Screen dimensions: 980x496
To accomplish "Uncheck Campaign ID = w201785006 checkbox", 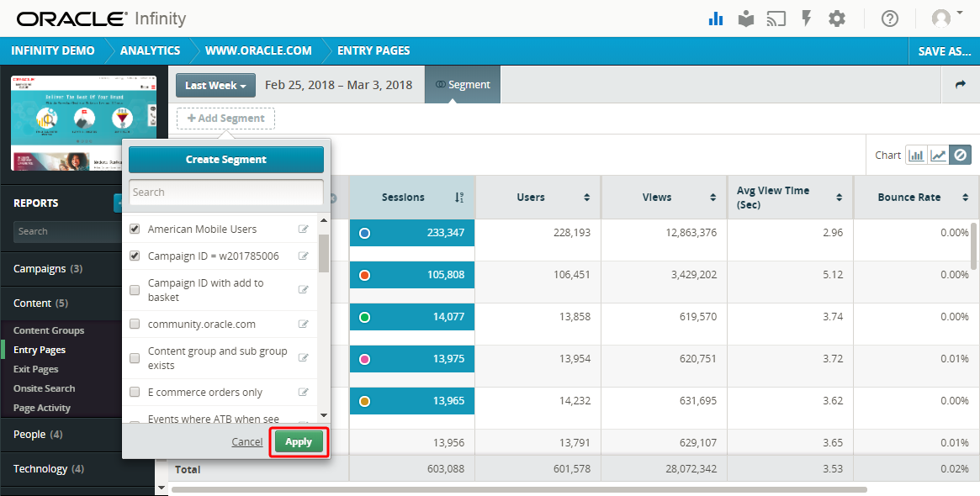I will coord(135,256).
